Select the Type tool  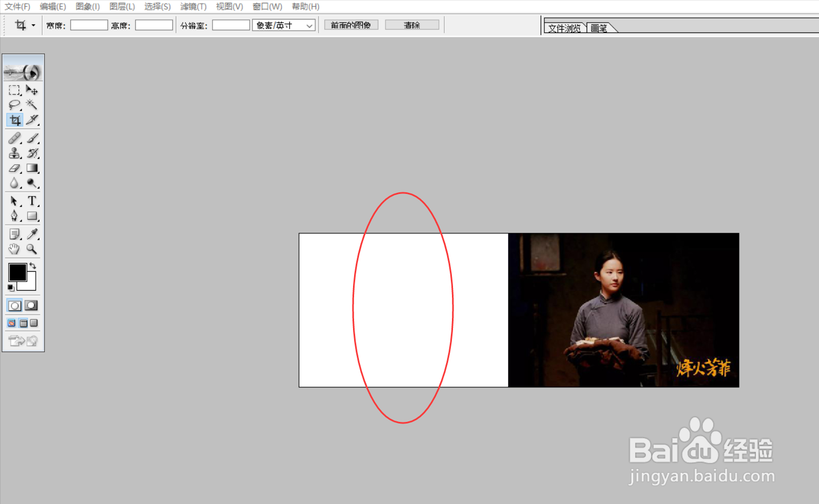[32, 201]
